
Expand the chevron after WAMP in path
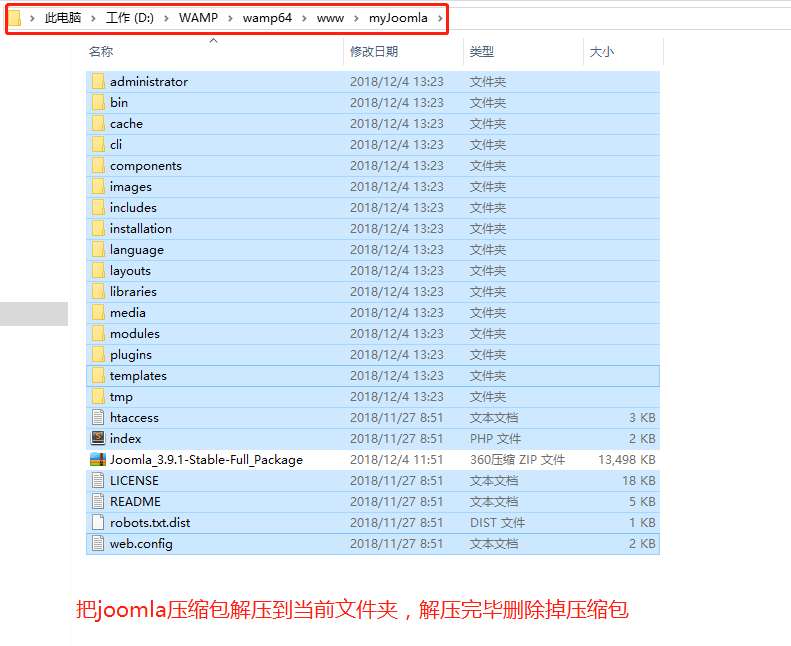click(231, 19)
